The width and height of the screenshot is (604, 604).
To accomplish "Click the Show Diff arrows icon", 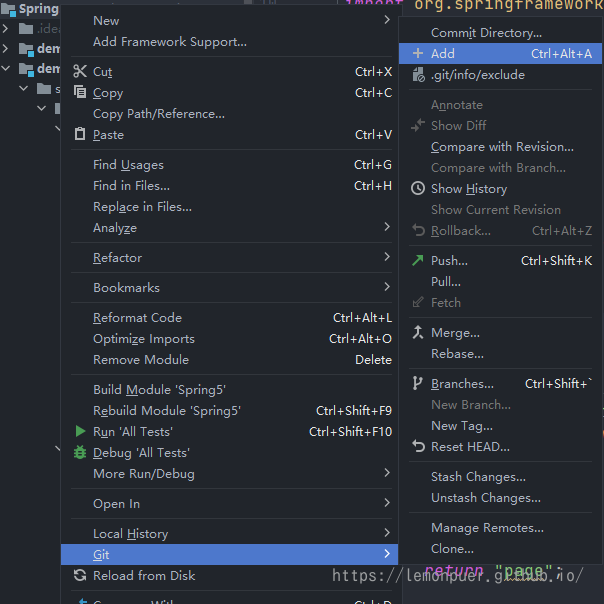I will 418,125.
